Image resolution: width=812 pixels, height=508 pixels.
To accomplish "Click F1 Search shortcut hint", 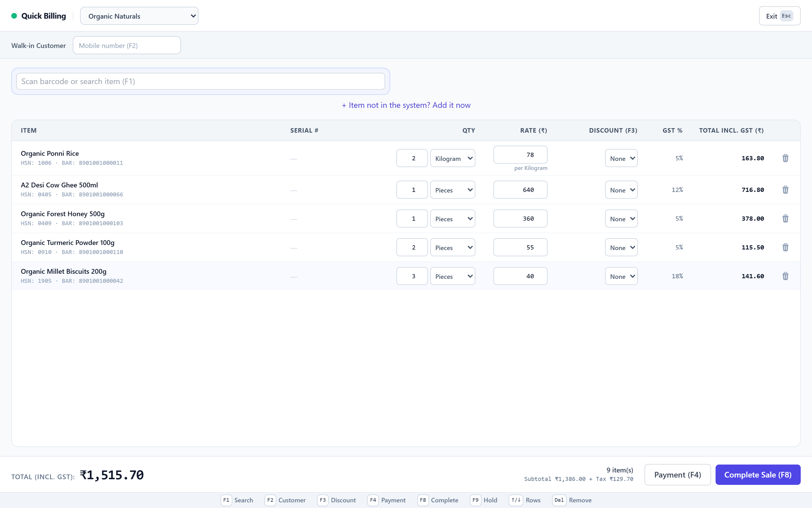I will tap(237, 500).
